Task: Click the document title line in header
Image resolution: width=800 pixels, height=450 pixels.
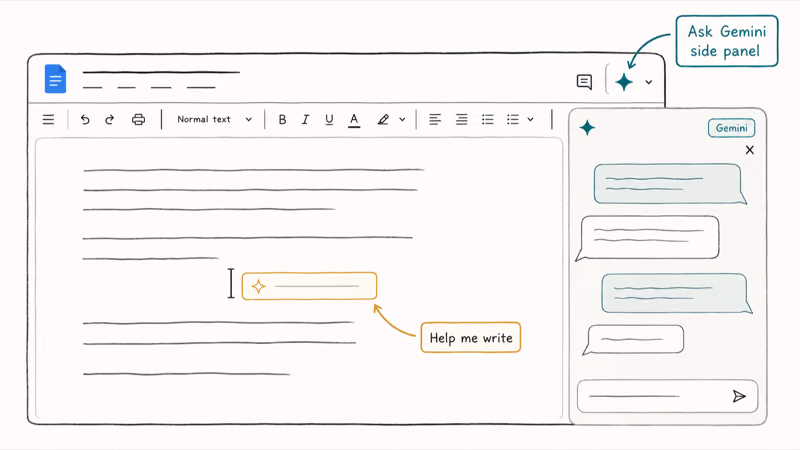Action: (x=161, y=72)
